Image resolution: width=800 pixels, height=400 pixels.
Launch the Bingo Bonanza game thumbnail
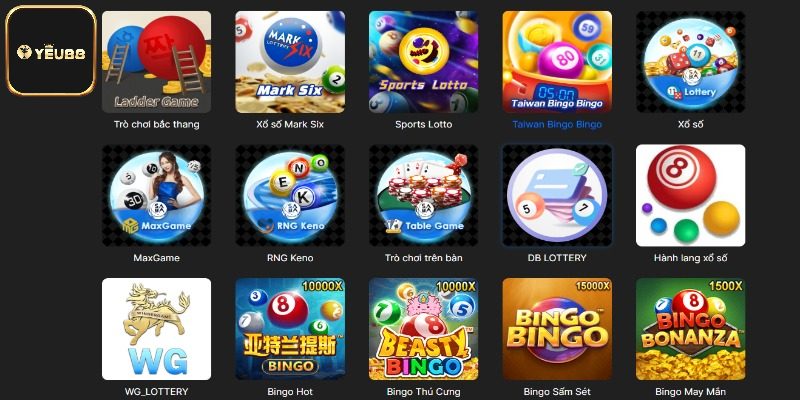click(691, 329)
